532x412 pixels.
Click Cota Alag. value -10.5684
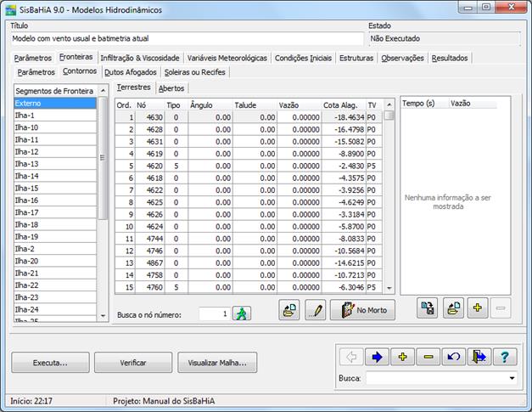pyautogui.click(x=344, y=251)
